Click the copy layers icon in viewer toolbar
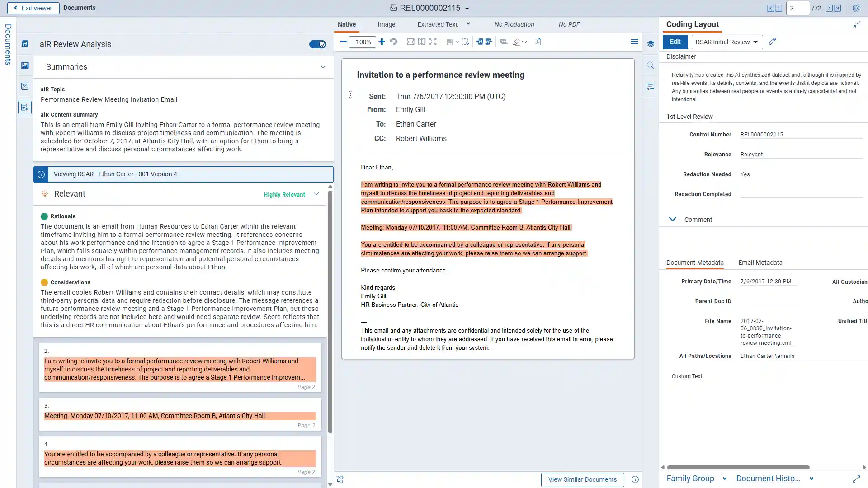Viewport: 868px width, 488px height. coord(504,42)
